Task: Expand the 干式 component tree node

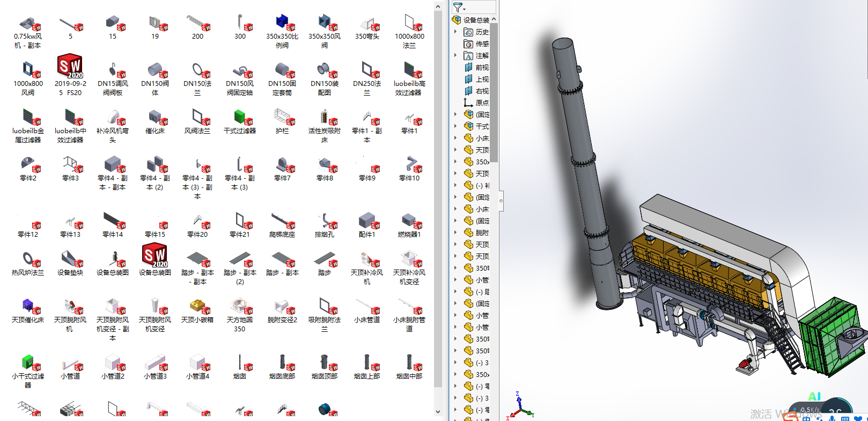Action: [x=455, y=126]
